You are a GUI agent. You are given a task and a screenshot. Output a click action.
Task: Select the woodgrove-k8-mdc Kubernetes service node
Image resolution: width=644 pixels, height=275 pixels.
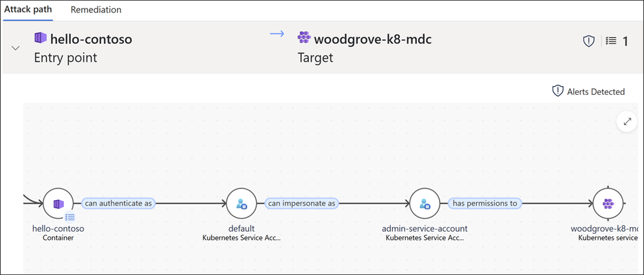click(x=608, y=203)
